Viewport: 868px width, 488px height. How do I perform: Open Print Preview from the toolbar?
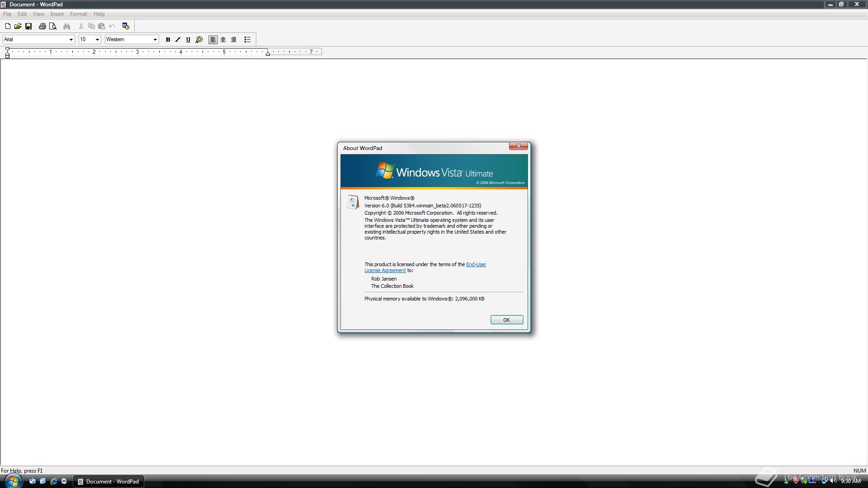point(53,26)
